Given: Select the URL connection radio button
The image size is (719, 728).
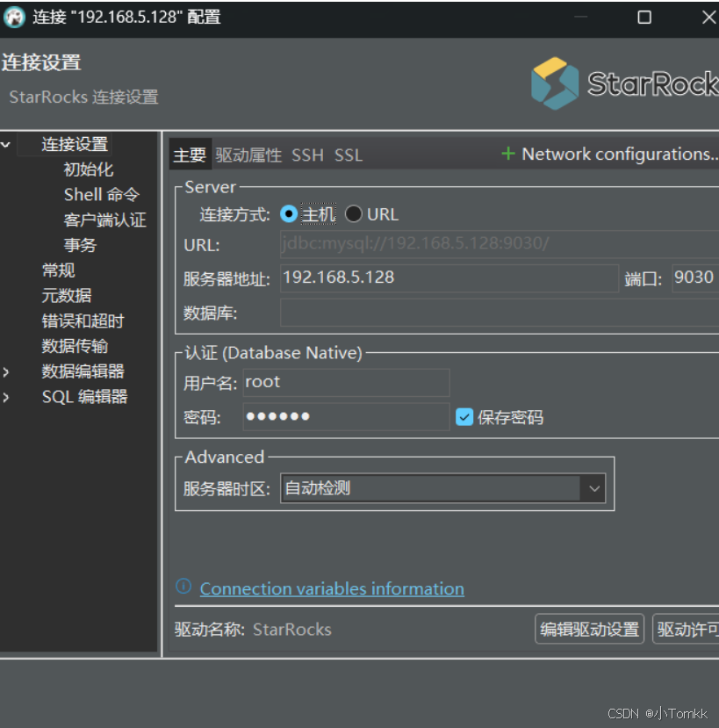Looking at the screenshot, I should (353, 214).
